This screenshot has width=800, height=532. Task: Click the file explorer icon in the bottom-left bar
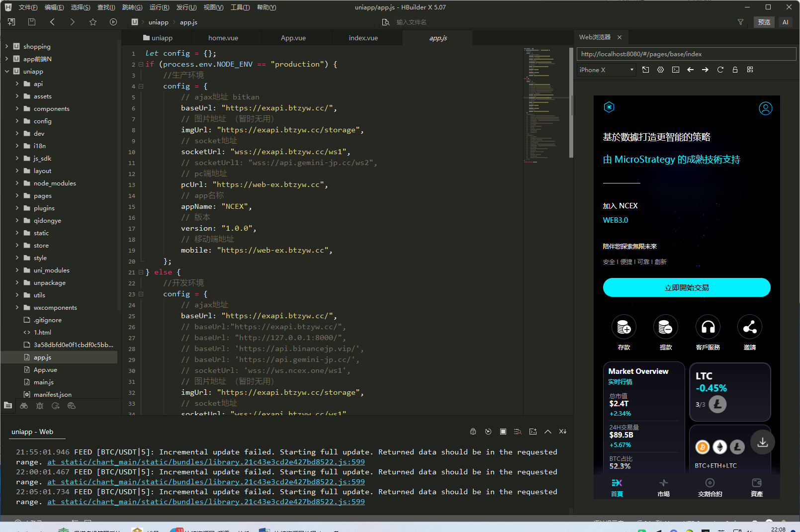tap(8, 406)
